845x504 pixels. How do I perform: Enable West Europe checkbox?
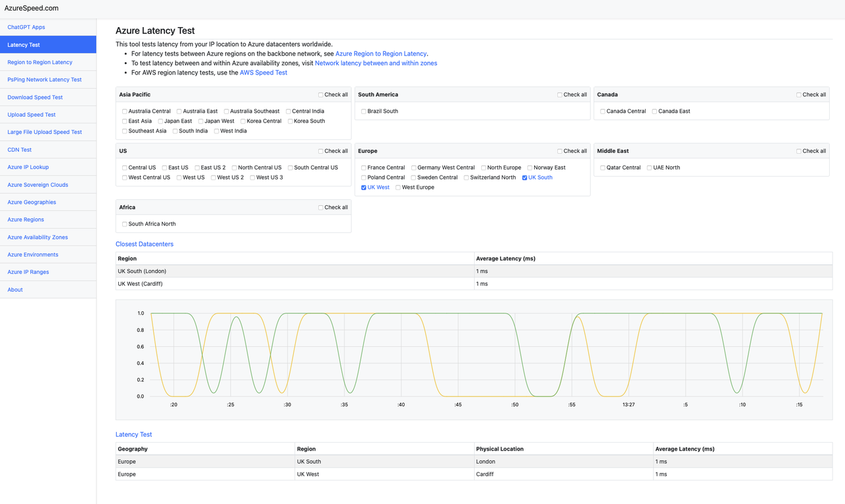[x=398, y=187]
